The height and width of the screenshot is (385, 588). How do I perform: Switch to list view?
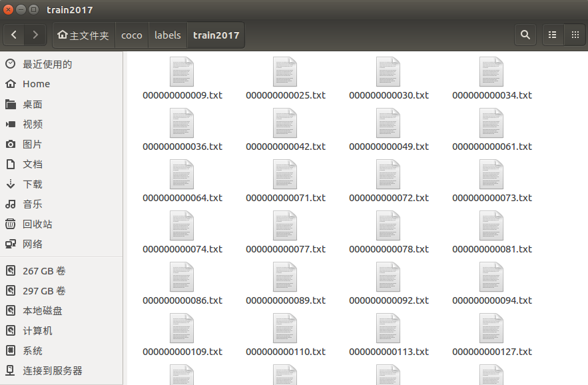pyautogui.click(x=553, y=35)
